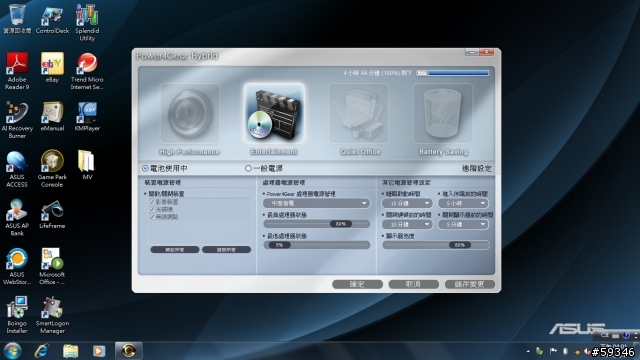Click the Action Center flag tray icon
This screenshot has height=360, width=640.
coord(553,351)
